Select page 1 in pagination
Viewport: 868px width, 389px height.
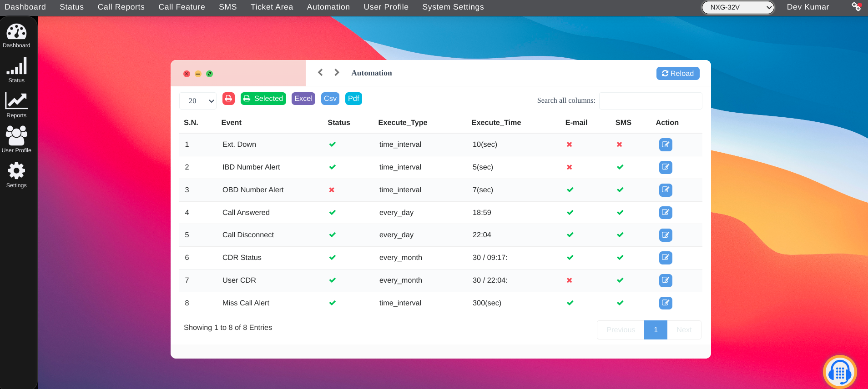click(656, 330)
